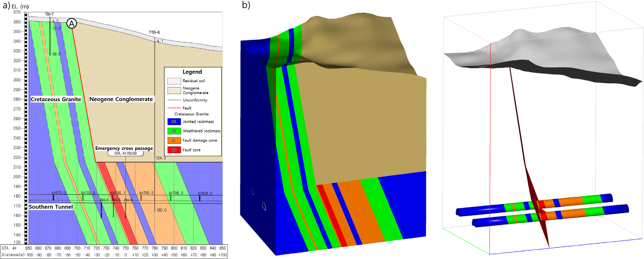644x259 pixels.
Task: Click the depth value '124.3'
Action: [161, 158]
